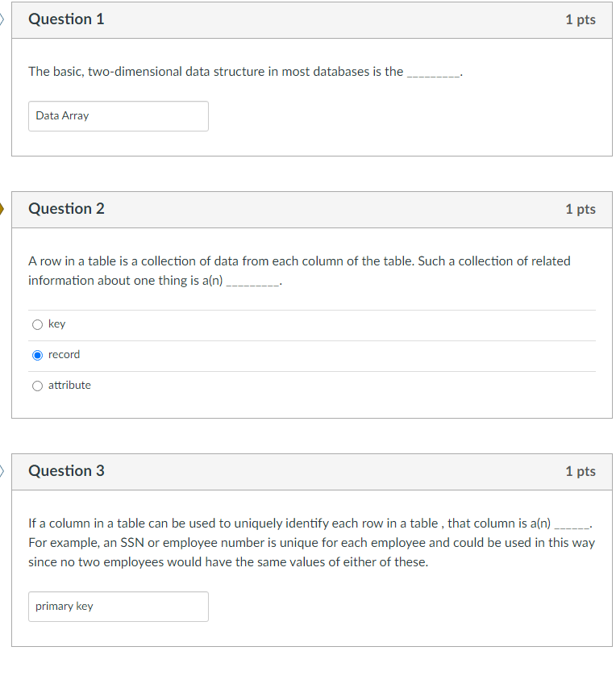The width and height of the screenshot is (616, 676).
Task: Click the "1 pts" label on Question 1
Action: pyautogui.click(x=581, y=19)
